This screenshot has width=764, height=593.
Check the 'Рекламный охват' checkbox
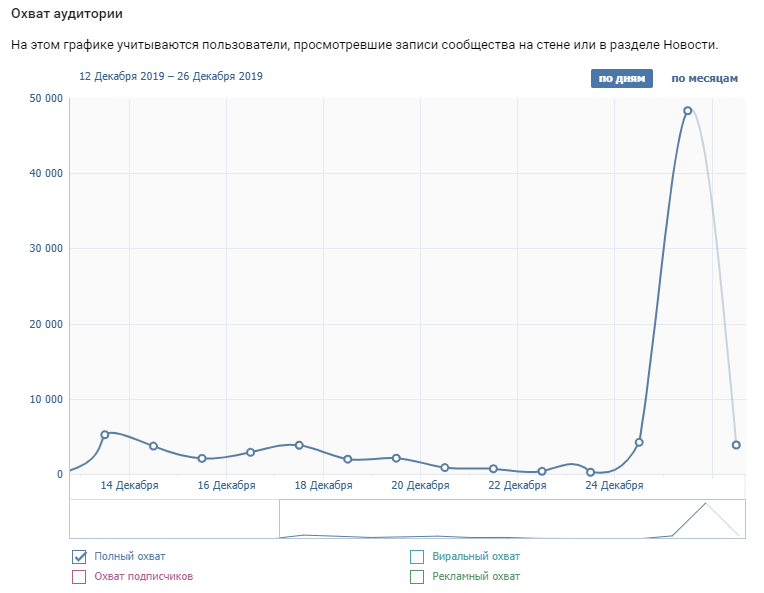point(417,576)
